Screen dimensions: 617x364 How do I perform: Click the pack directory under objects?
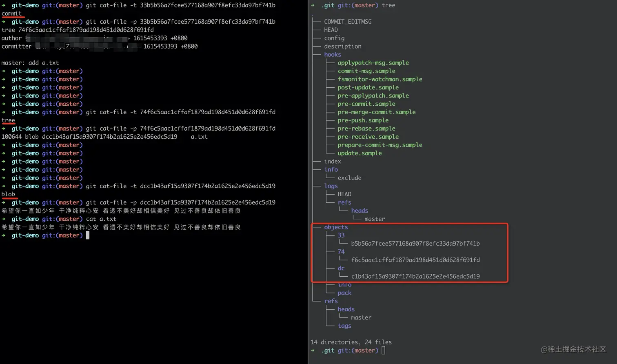coord(344,293)
